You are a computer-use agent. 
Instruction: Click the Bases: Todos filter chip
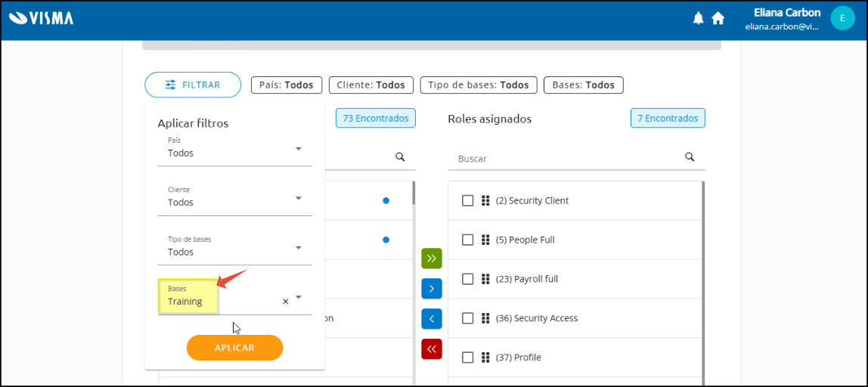[x=584, y=85]
